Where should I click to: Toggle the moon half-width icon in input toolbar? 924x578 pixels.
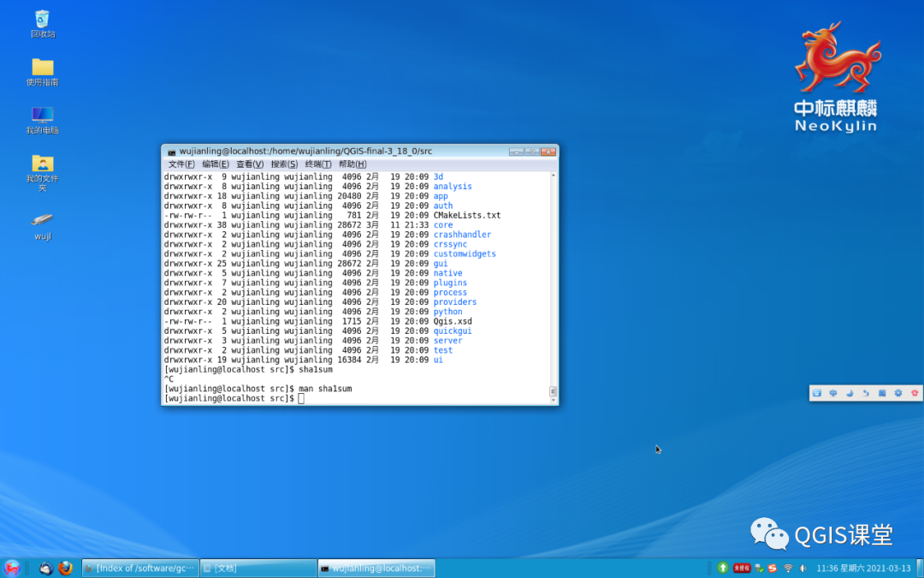click(850, 393)
